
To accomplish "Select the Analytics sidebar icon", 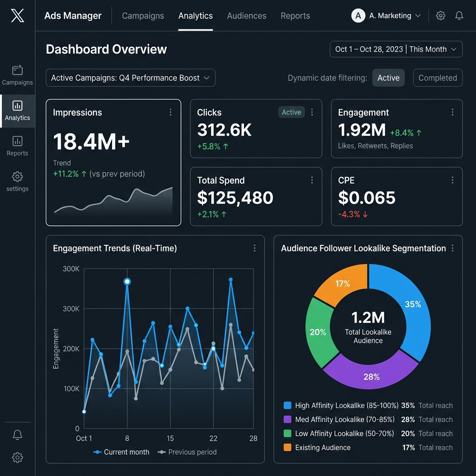I will pyautogui.click(x=17, y=111).
